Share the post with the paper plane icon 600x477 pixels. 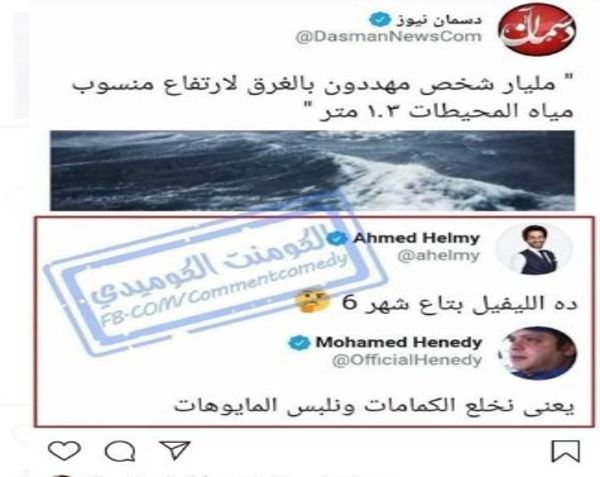click(x=175, y=449)
